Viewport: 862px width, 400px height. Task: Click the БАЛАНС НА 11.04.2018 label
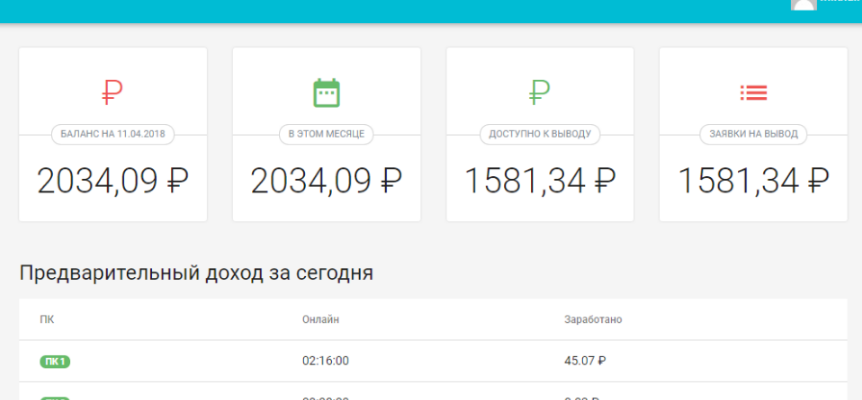[113, 134]
